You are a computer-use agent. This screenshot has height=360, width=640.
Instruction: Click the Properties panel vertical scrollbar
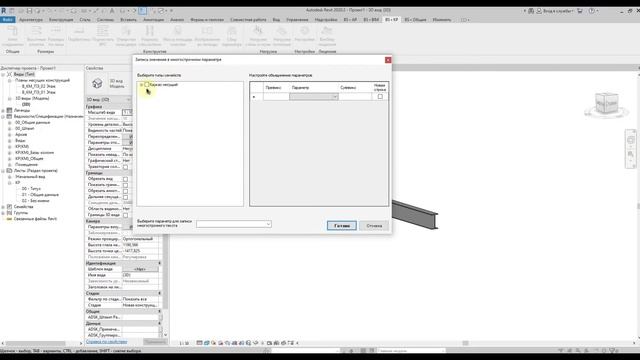pyautogui.click(x=165, y=271)
